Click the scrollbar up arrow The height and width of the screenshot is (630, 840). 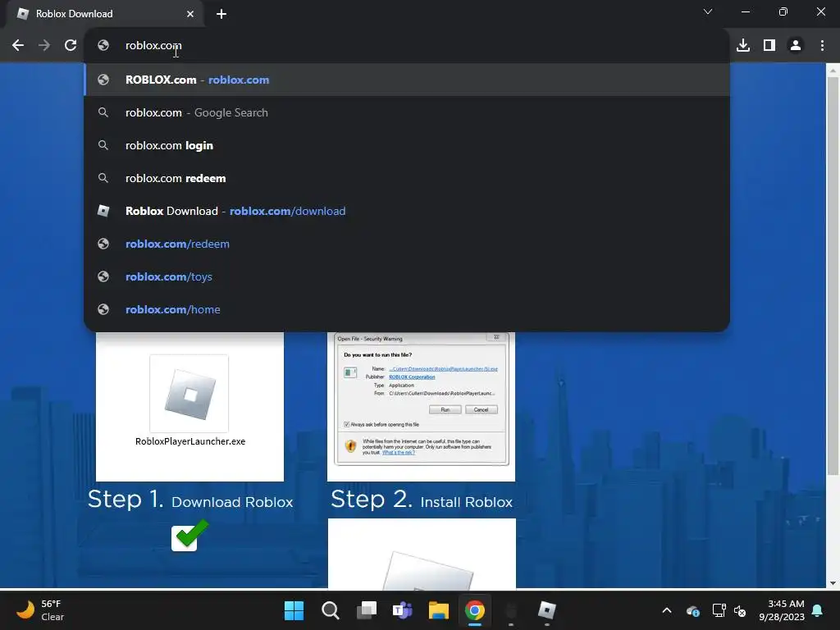[833, 71]
